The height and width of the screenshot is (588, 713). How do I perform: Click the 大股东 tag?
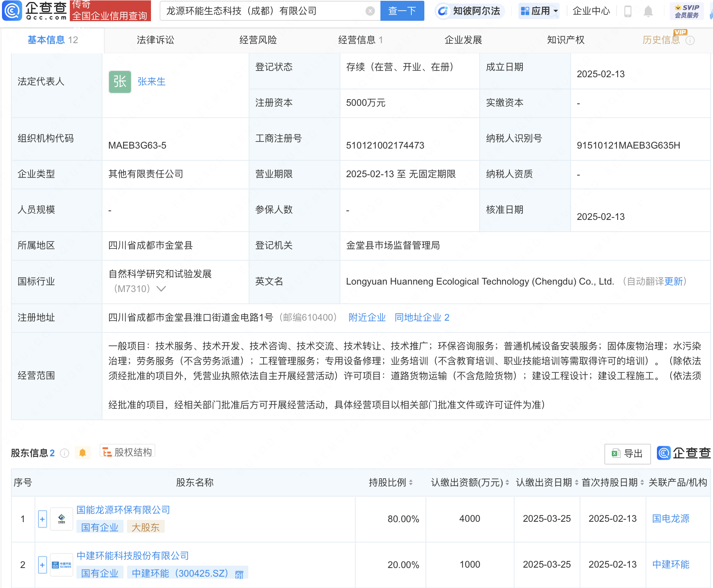[x=146, y=528]
